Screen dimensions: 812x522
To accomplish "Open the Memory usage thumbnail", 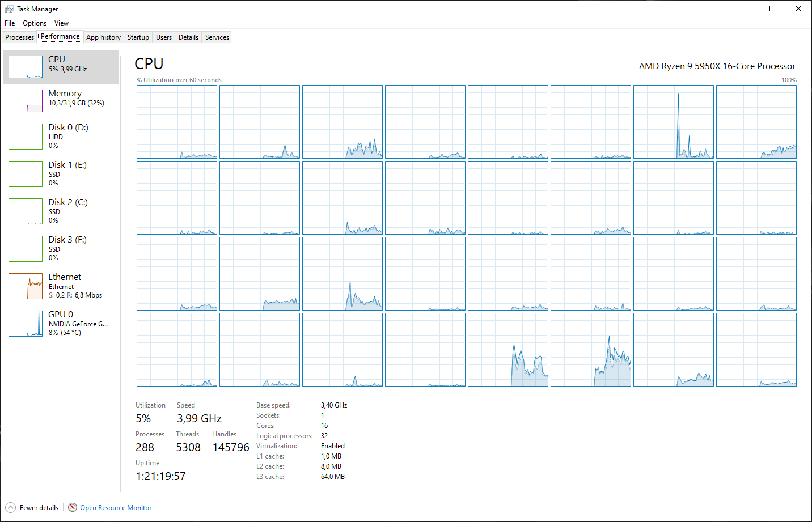I will point(26,101).
